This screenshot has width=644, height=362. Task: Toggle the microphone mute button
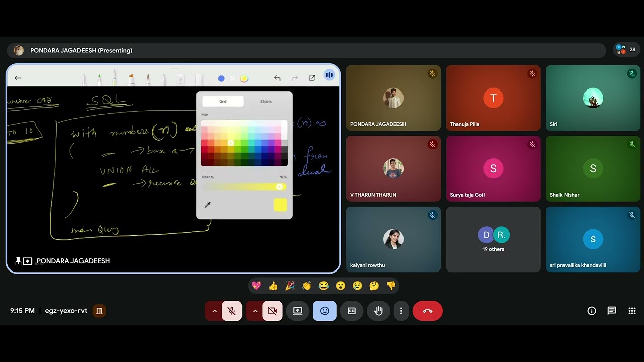click(232, 311)
